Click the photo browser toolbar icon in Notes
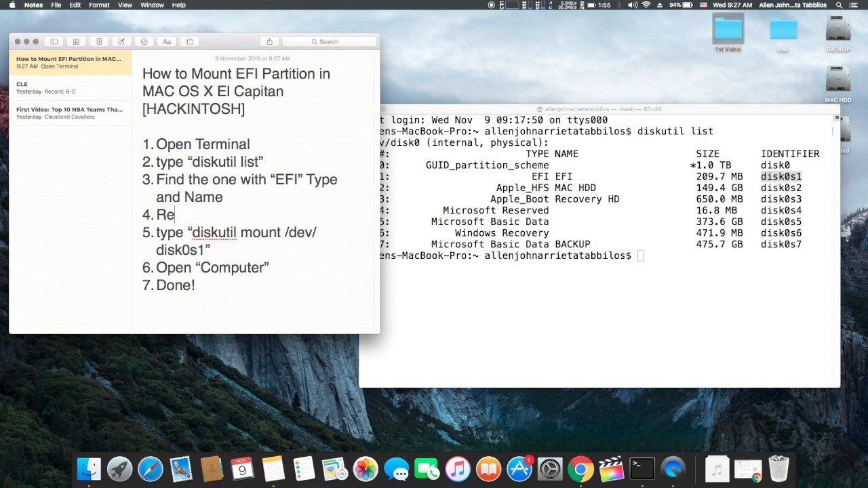 [189, 41]
